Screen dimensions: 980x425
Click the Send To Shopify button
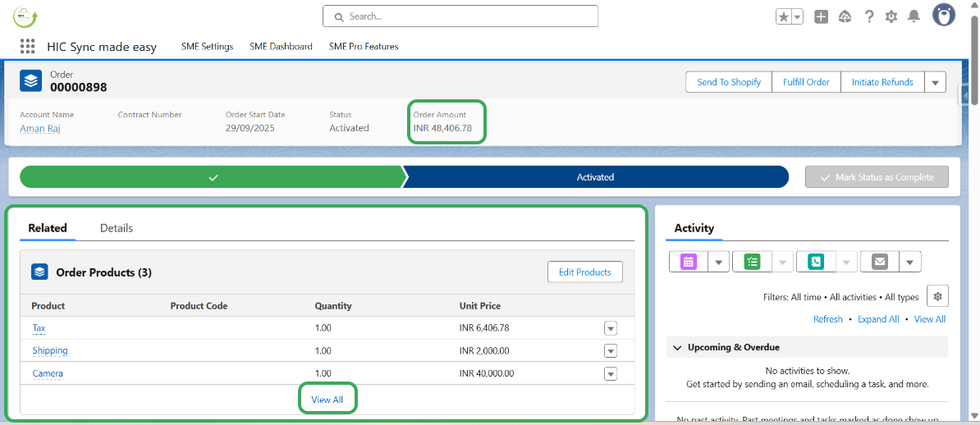pyautogui.click(x=729, y=82)
